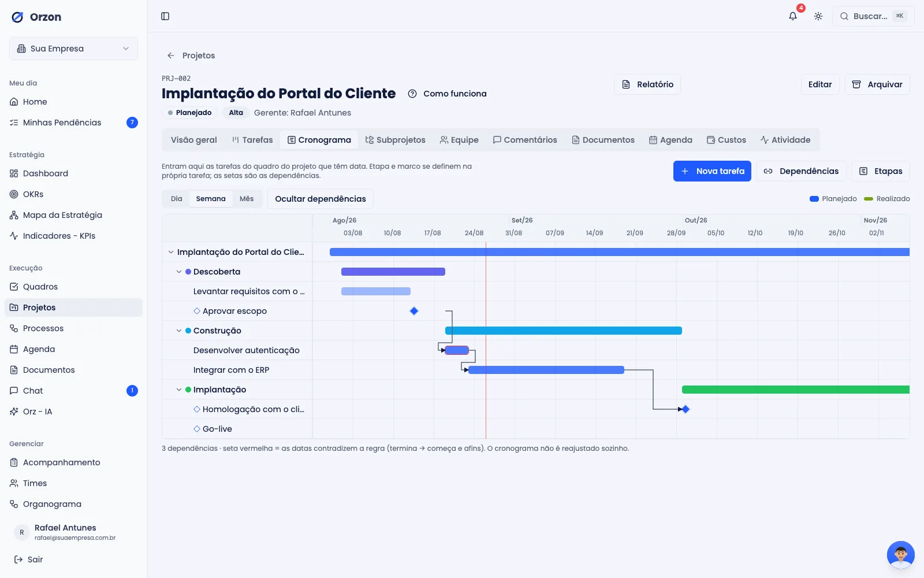Collapse the Implantação do Portal do Cliente row
924x578 pixels.
[171, 252]
